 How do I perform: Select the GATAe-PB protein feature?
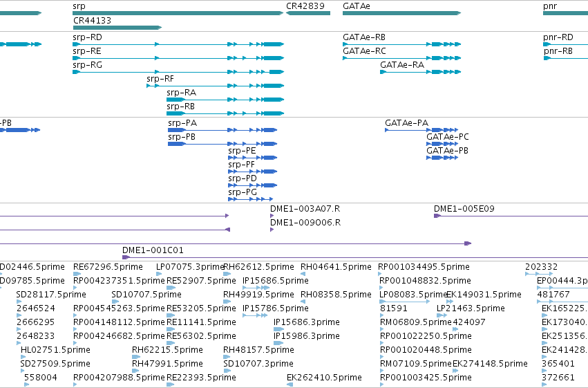pos(442,158)
